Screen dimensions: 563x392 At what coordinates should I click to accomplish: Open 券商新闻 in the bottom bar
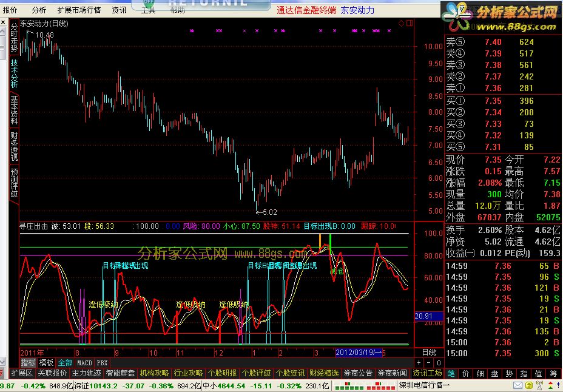[393, 373]
